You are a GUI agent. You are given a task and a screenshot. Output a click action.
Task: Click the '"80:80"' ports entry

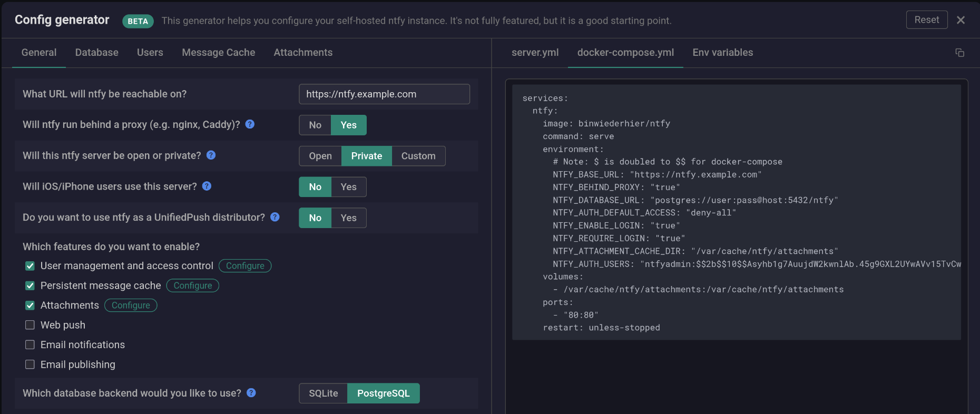[581, 315]
